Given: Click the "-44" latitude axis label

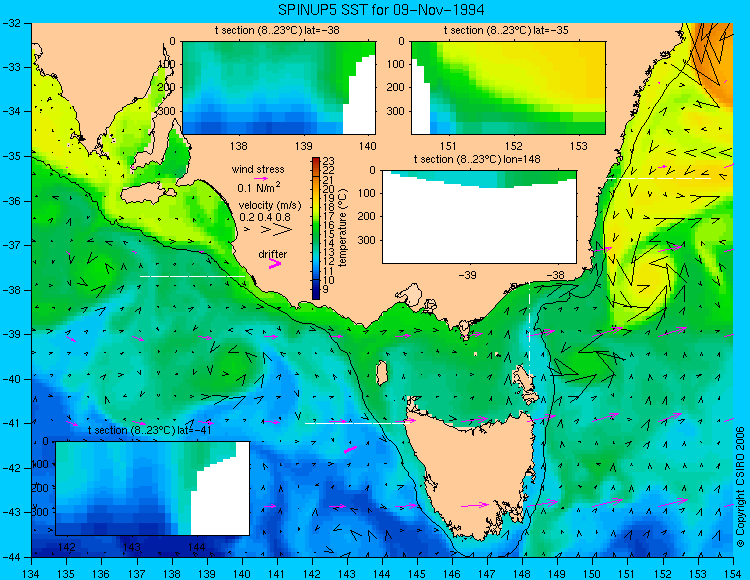Looking at the screenshot, I should (x=10, y=557).
